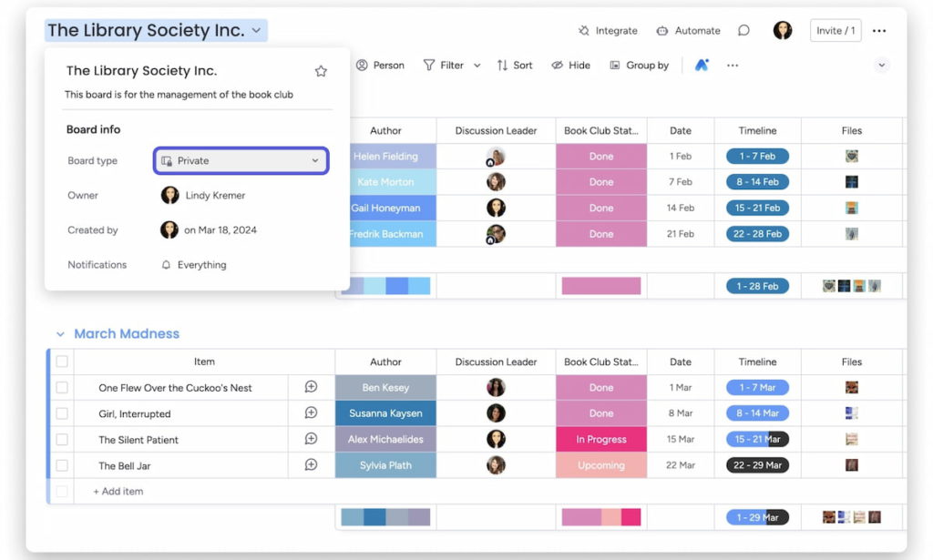Click the chat bubble icon near Invite
933x560 pixels.
(x=743, y=30)
